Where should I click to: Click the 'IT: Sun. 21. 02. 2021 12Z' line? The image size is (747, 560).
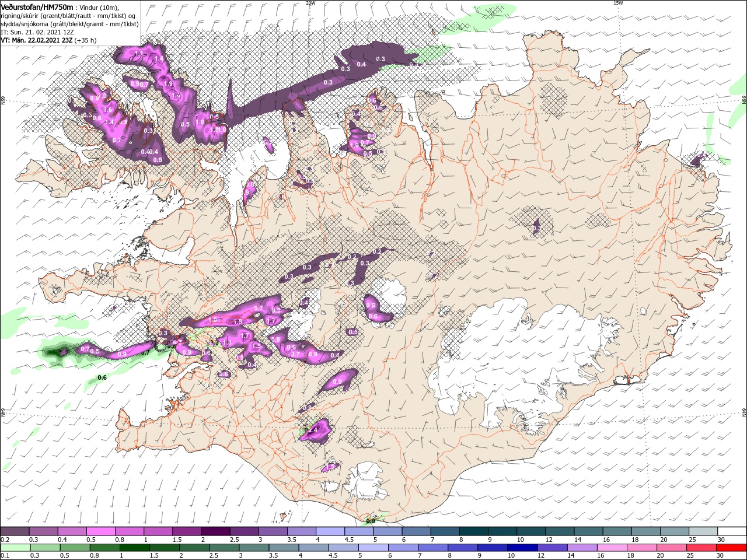tap(37, 32)
